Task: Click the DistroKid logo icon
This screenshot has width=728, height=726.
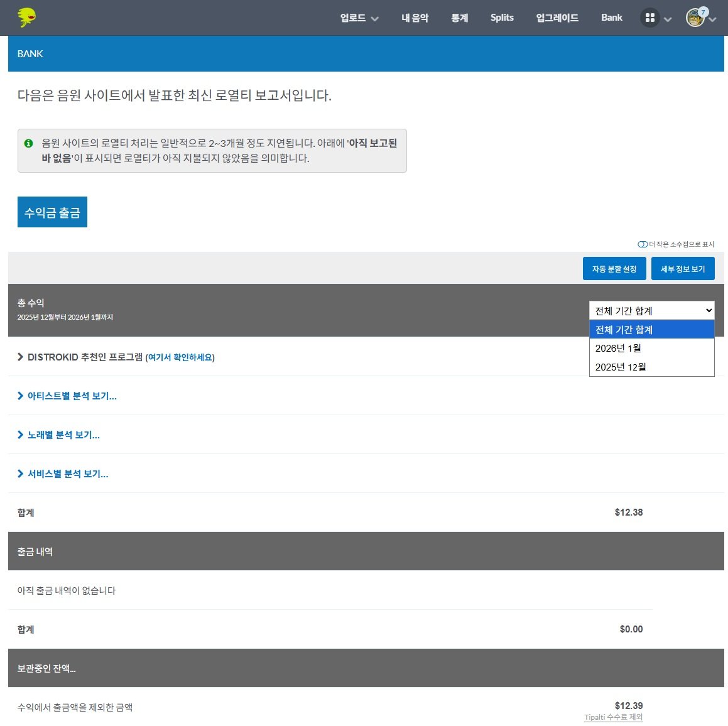Action: pos(26,18)
